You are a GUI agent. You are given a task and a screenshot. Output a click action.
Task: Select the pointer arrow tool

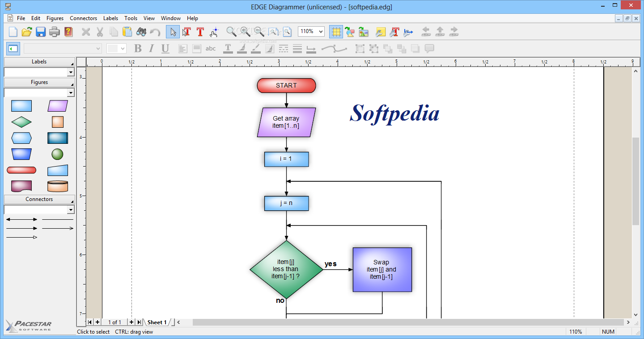point(173,32)
